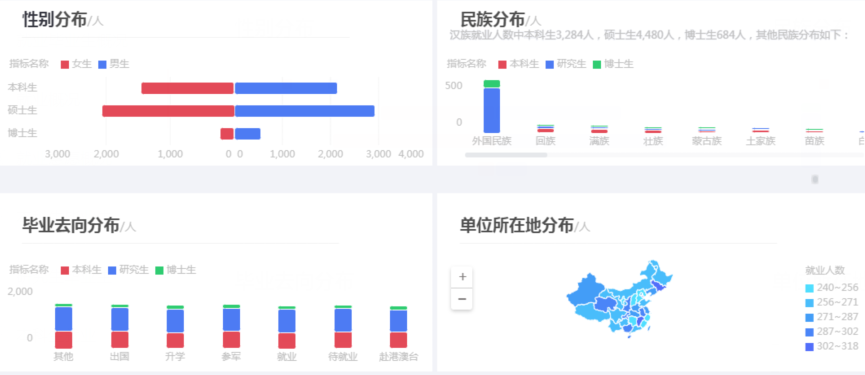Click the red 硕士生 female bar
This screenshot has width=865, height=375.
168,111
